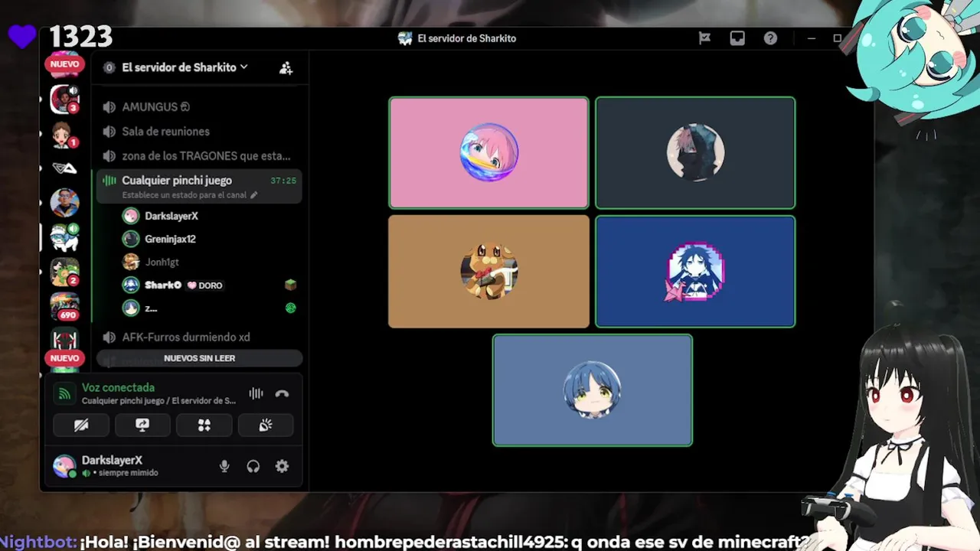Image resolution: width=980 pixels, height=551 pixels.
Task: Mute the microphone
Action: pos(224,466)
